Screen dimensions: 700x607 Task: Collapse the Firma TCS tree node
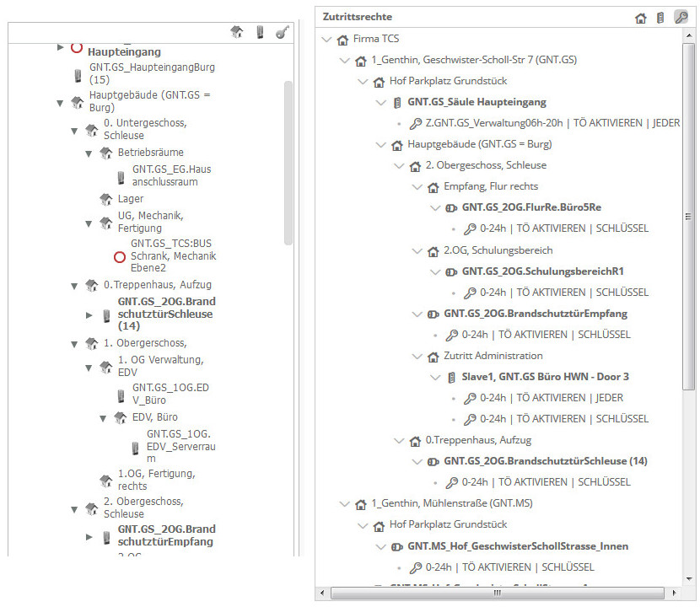327,40
